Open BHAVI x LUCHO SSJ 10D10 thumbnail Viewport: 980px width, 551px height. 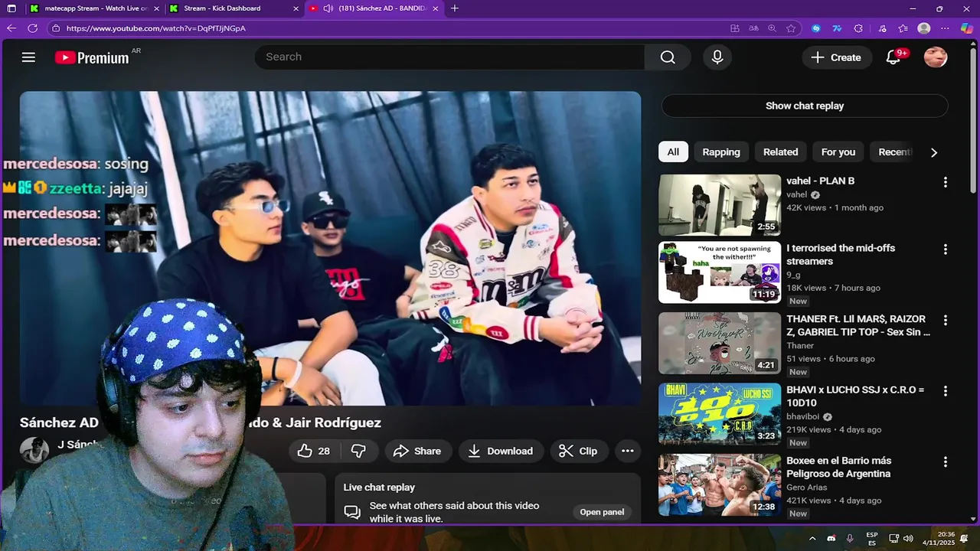720,414
